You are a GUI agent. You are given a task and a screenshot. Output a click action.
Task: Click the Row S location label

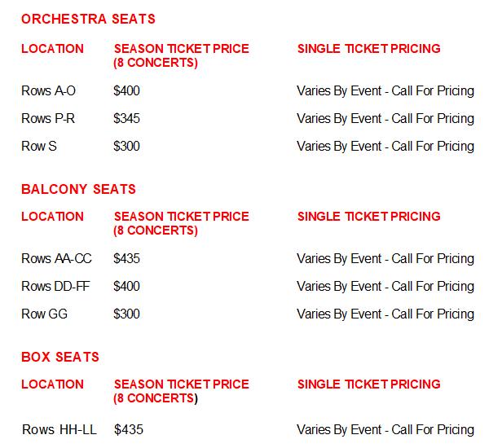point(39,146)
